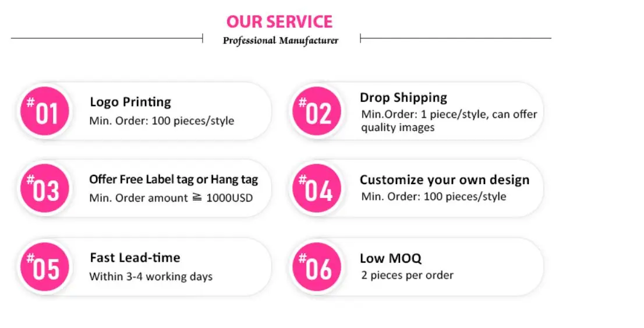Click Offer Free Label tag or Hang tag

[174, 179]
